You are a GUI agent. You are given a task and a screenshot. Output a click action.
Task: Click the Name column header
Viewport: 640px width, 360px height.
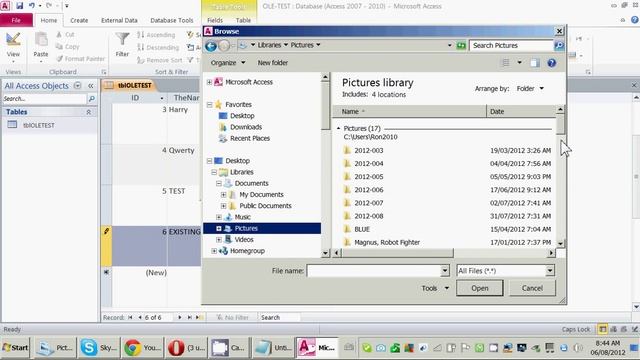pyautogui.click(x=409, y=111)
